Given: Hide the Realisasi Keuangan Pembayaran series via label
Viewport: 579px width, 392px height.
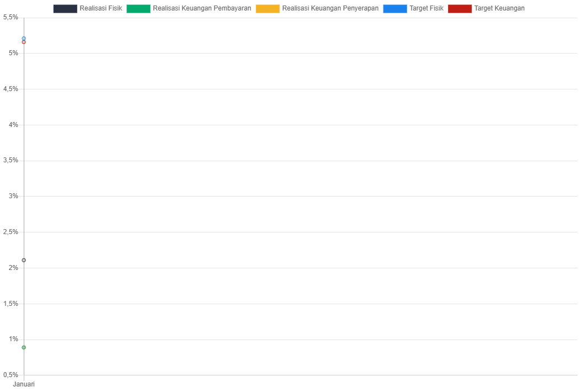Looking at the screenshot, I should (201, 9).
